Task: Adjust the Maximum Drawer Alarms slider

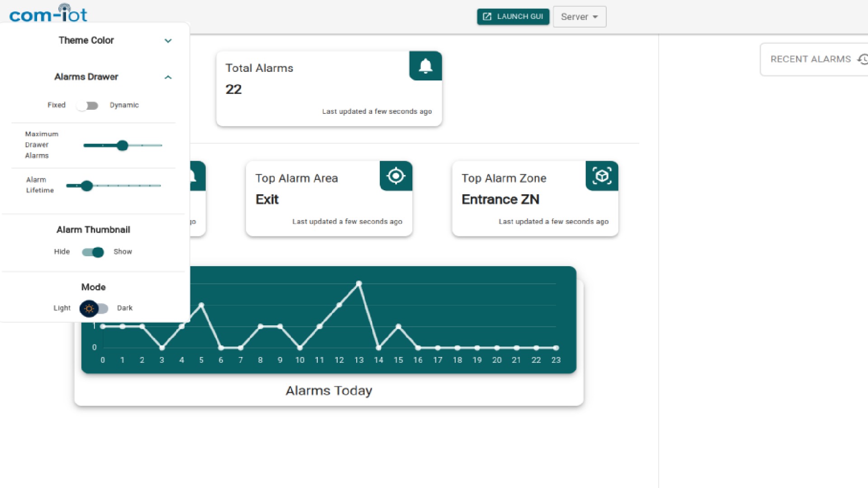Action: [x=123, y=145]
